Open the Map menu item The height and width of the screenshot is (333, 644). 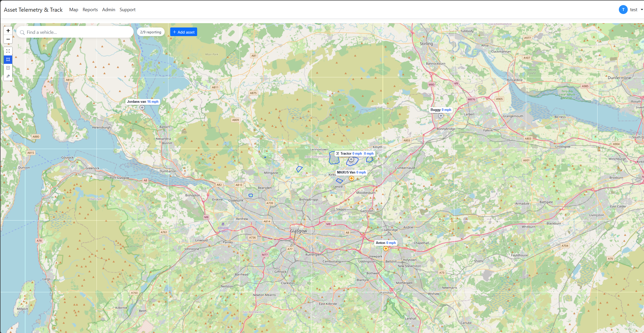[x=74, y=10]
